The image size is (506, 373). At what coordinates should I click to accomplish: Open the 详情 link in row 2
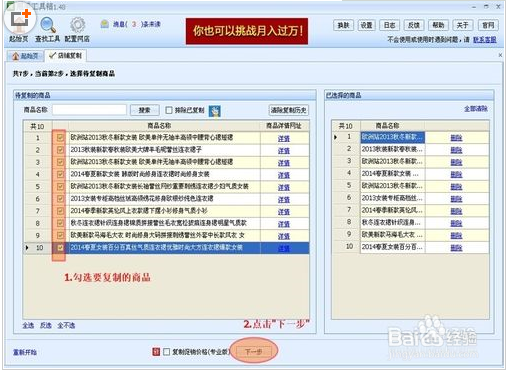284,151
